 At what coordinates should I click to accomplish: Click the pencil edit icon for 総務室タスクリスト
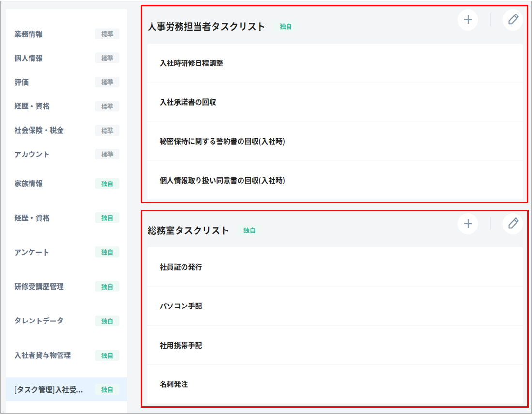(513, 223)
